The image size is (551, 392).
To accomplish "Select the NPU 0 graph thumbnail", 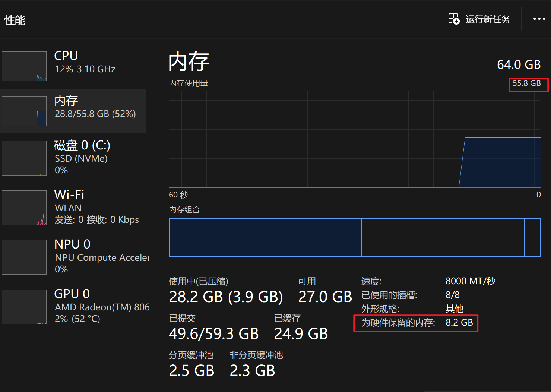I will [x=24, y=257].
